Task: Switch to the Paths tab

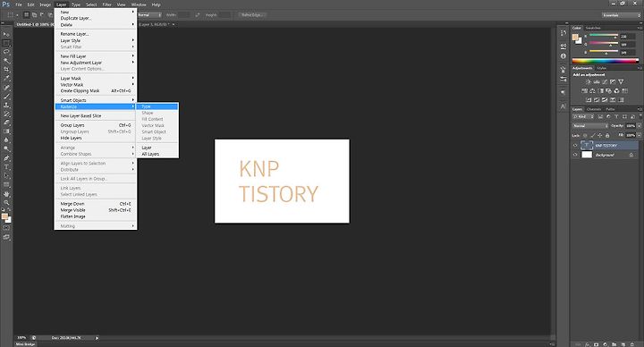Action: [x=610, y=109]
